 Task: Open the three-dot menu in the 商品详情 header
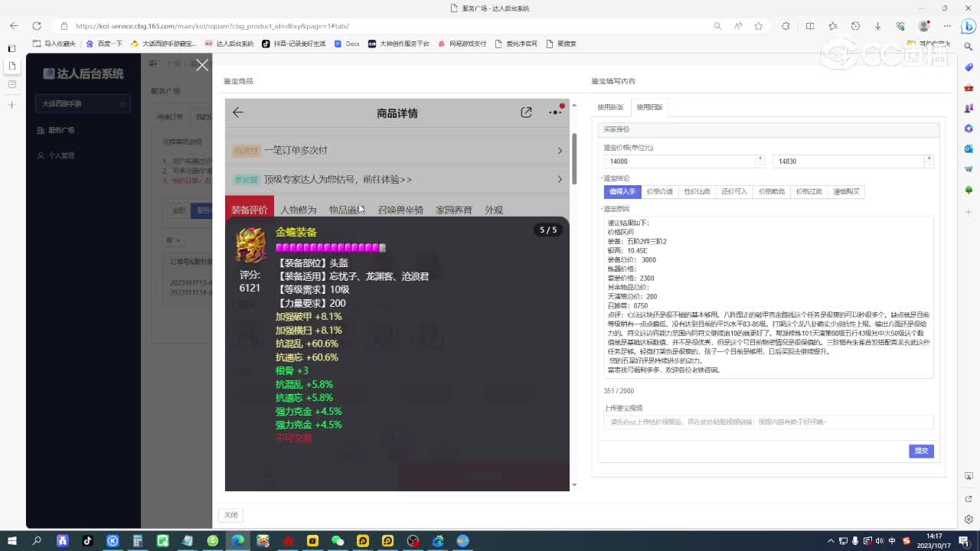555,112
